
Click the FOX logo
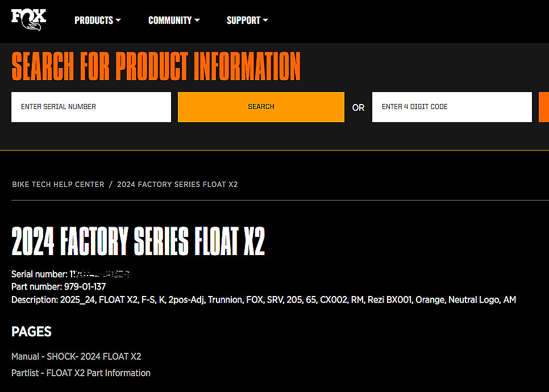coord(29,19)
